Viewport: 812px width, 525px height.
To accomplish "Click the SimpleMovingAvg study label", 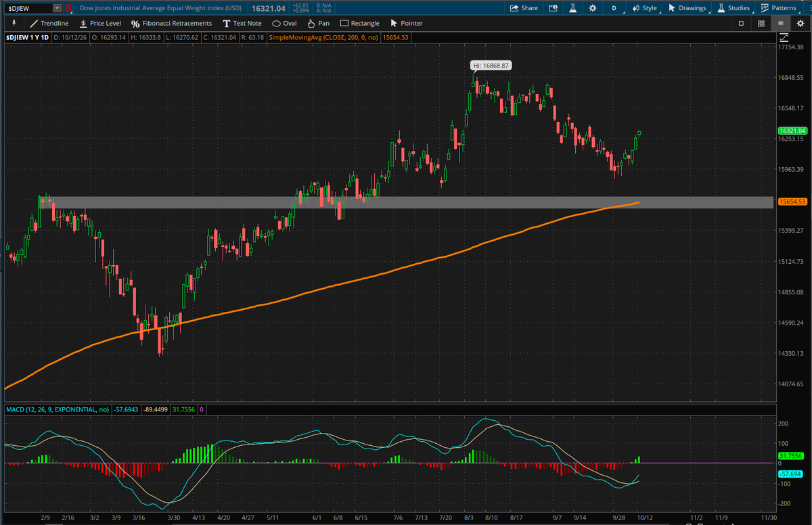I will coord(323,38).
